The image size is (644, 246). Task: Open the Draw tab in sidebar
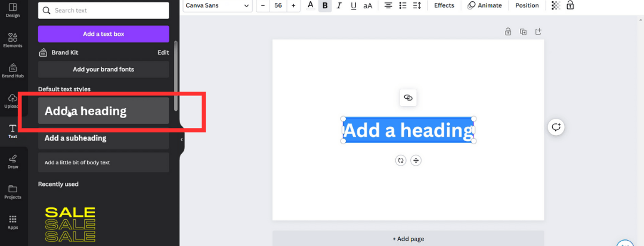[x=13, y=161]
